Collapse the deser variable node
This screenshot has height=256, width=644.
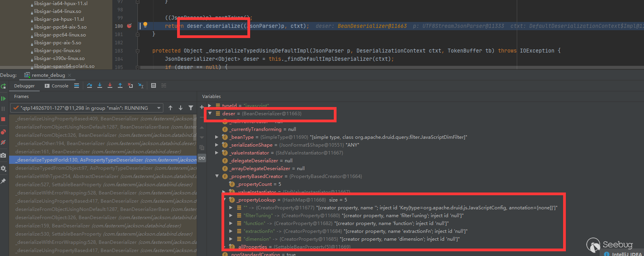pyautogui.click(x=210, y=114)
